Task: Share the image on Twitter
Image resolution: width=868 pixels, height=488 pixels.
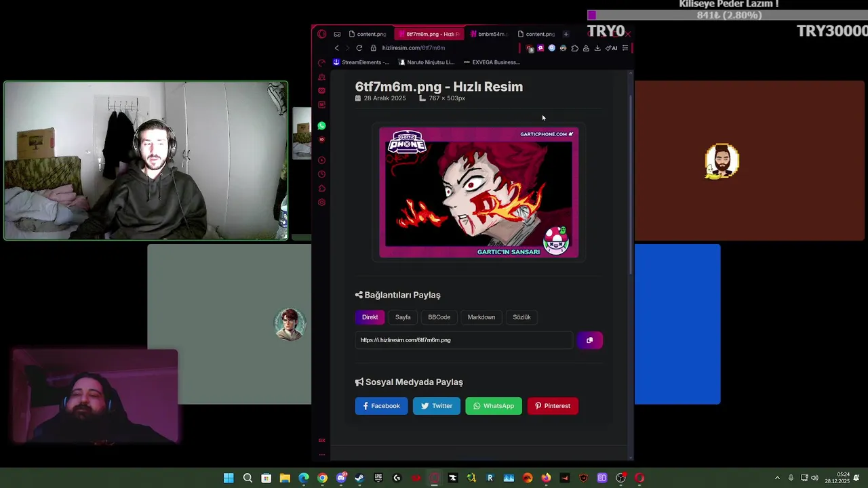Action: pos(437,406)
